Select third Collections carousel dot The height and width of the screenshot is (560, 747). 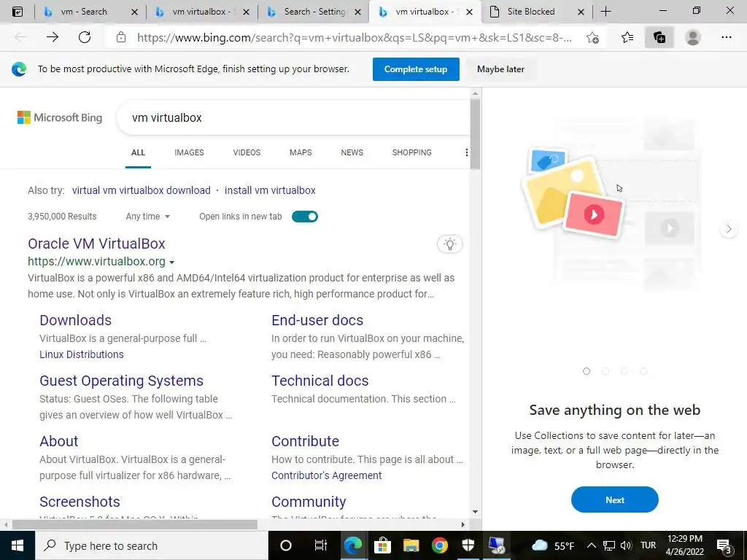coord(624,371)
